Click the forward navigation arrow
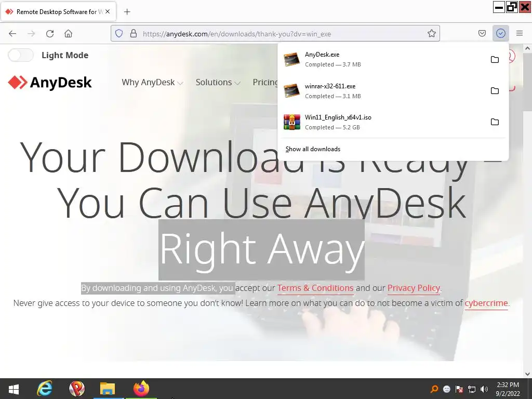Image resolution: width=532 pixels, height=399 pixels. (31, 34)
